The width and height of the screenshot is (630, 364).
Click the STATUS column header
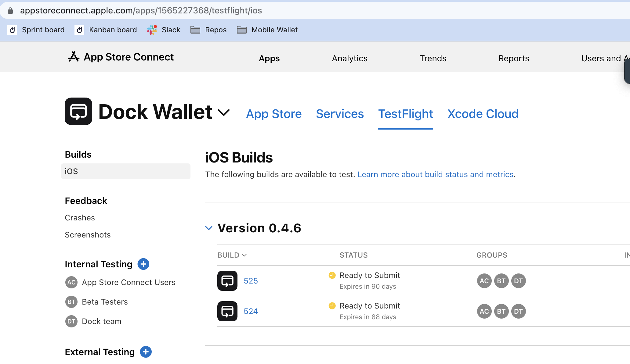(354, 255)
